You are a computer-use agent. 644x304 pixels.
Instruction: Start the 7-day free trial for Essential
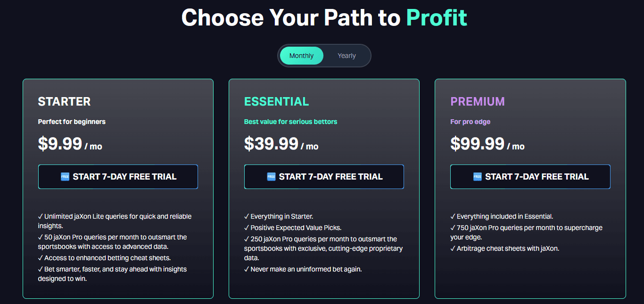(x=324, y=176)
